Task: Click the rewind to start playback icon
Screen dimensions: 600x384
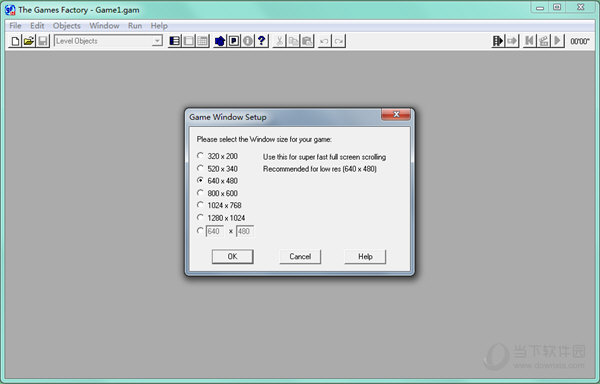Action: (x=530, y=41)
